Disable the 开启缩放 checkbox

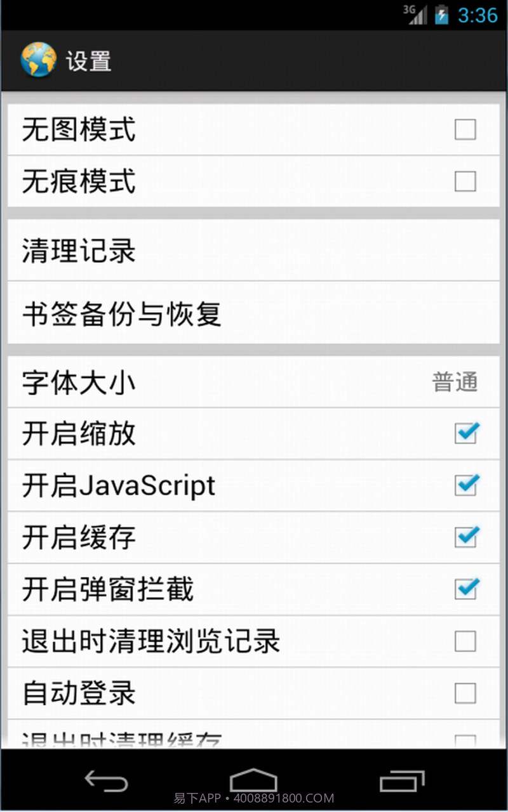coord(466,434)
